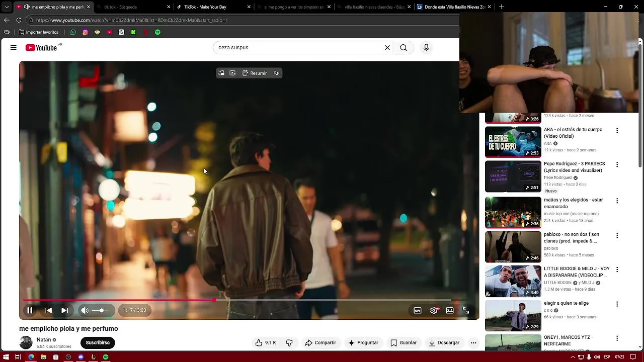
Task: Open Natán channel avatar
Action: 26,343
